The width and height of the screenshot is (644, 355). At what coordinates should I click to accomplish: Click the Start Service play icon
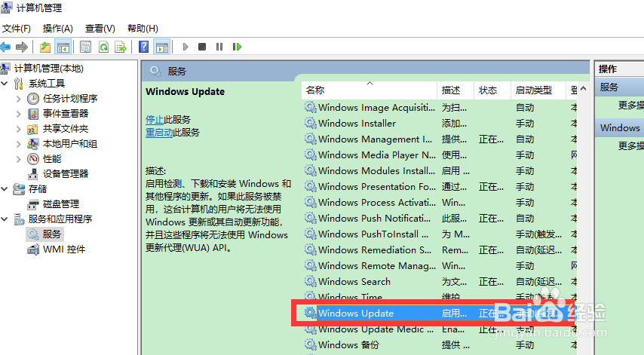(186, 47)
